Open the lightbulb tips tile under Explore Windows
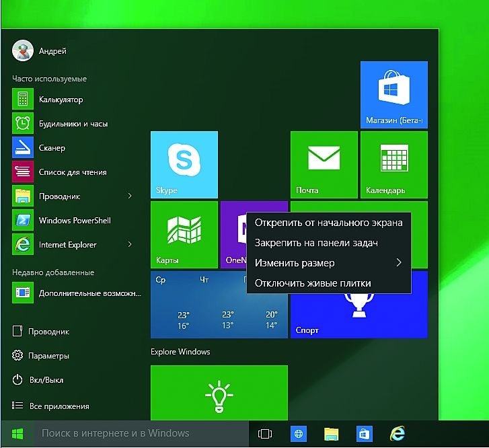Screen dimensions: 489x448 pos(219,393)
